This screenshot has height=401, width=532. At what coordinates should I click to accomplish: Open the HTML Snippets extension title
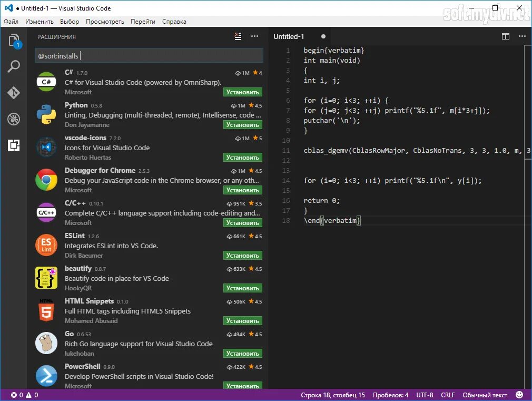tap(89, 301)
